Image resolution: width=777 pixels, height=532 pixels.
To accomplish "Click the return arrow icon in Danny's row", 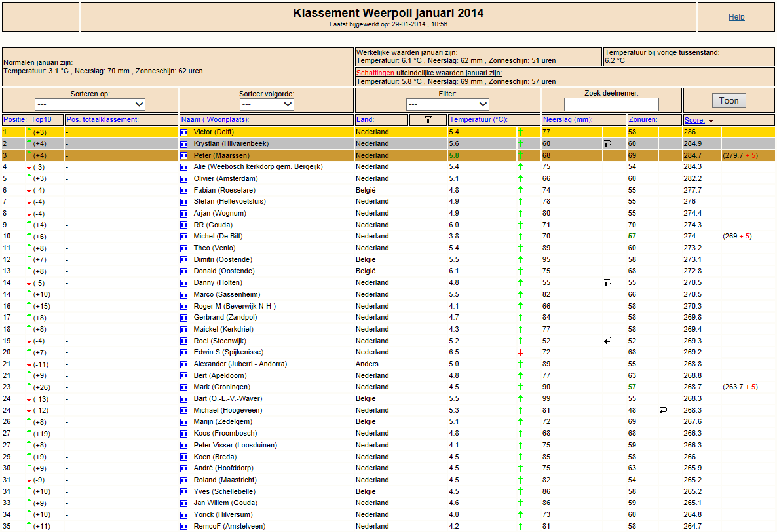I will tap(607, 283).
